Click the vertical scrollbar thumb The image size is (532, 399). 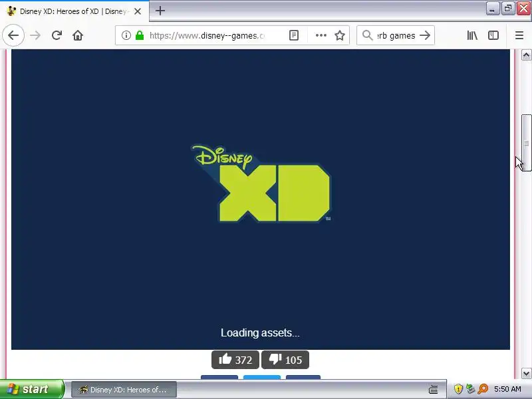526,143
